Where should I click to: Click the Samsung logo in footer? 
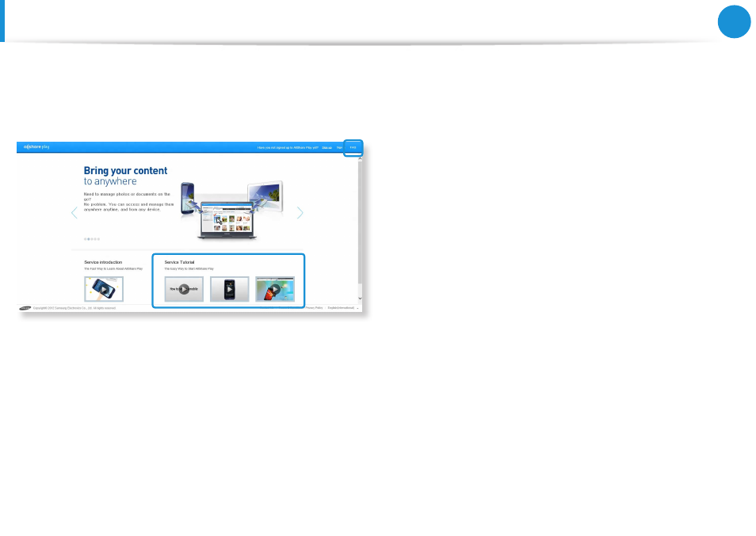pos(25,308)
